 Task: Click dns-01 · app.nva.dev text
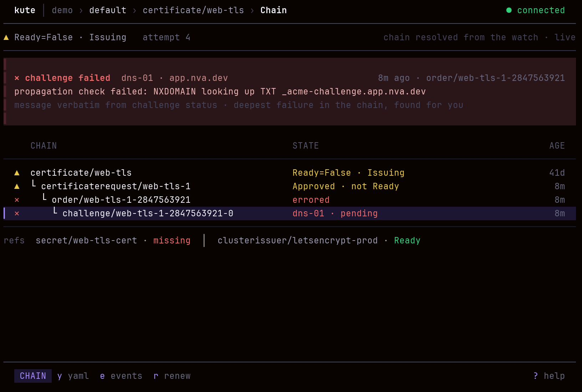[x=175, y=78]
